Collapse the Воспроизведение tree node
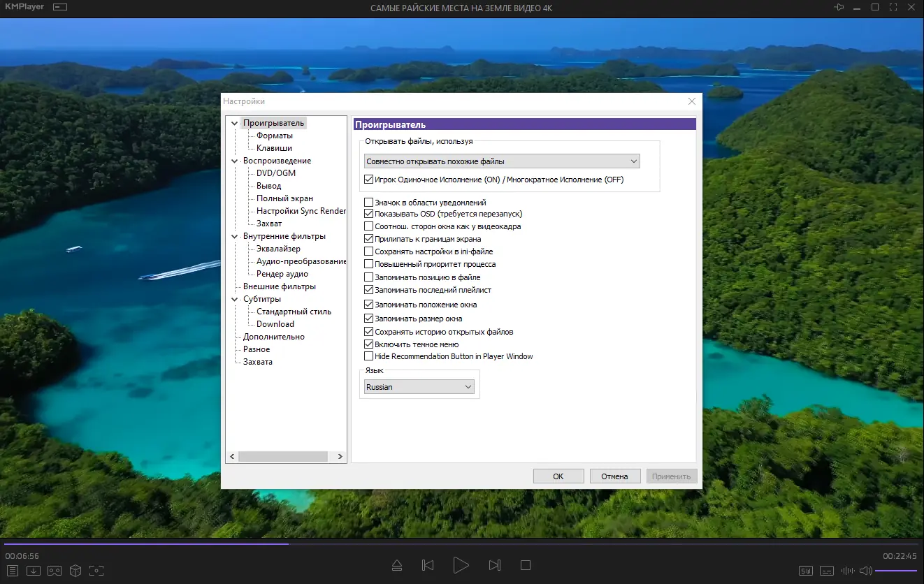Viewport: 924px width, 584px height. click(235, 161)
